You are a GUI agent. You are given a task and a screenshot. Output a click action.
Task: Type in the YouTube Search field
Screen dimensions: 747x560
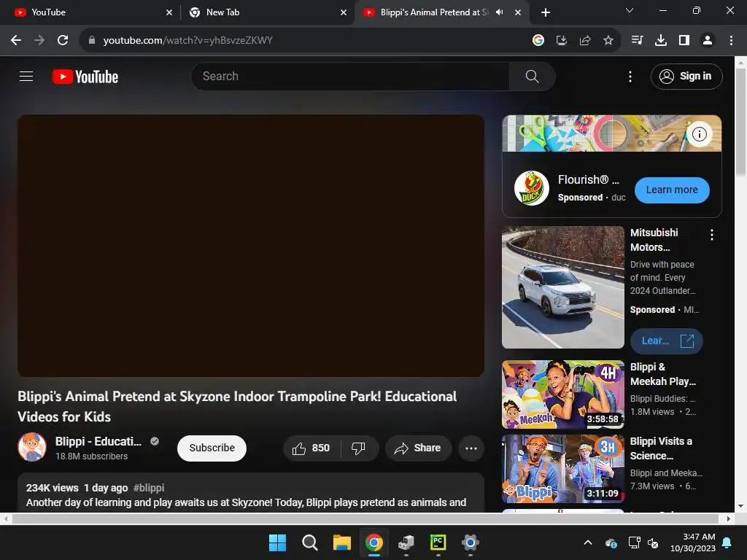(350, 76)
